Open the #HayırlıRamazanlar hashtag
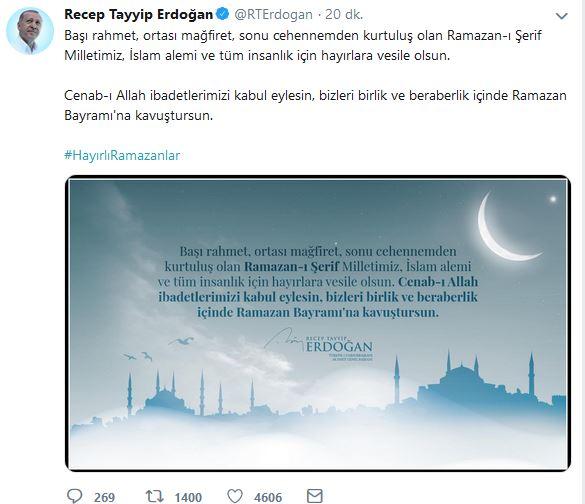 click(x=122, y=155)
